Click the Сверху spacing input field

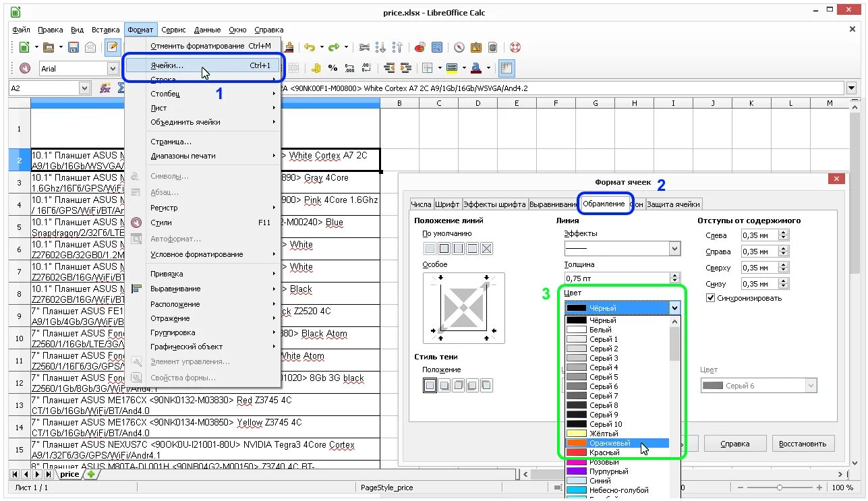point(759,268)
